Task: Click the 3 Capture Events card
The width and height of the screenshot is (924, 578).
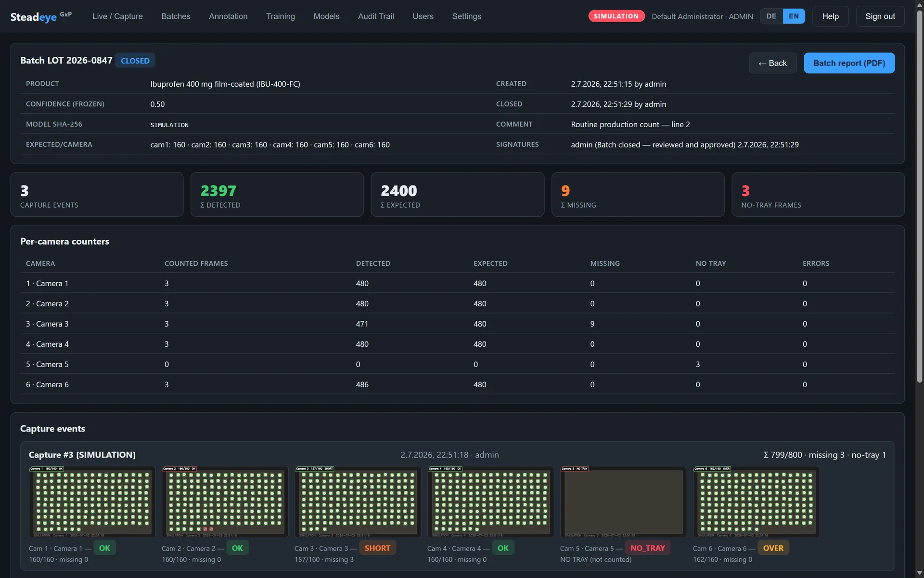Action: [x=97, y=195]
